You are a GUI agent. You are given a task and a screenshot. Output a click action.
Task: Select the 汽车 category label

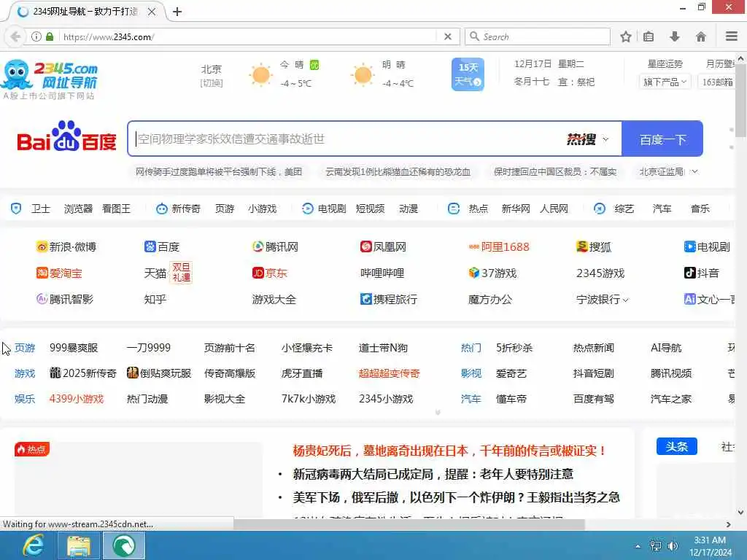(471, 399)
